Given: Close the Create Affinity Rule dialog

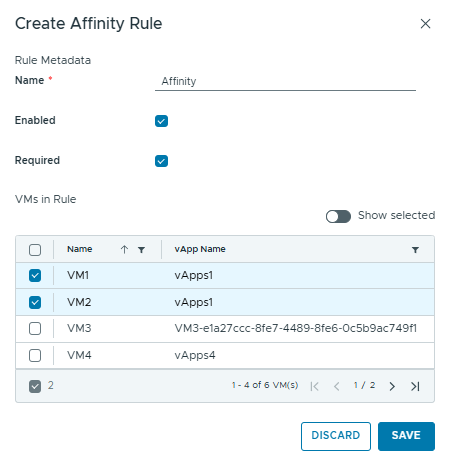Looking at the screenshot, I should [425, 24].
